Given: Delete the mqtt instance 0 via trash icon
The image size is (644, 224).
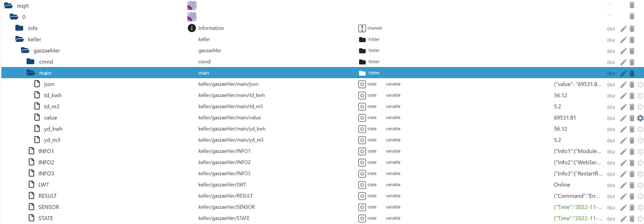Looking at the screenshot, I should pos(632,17).
